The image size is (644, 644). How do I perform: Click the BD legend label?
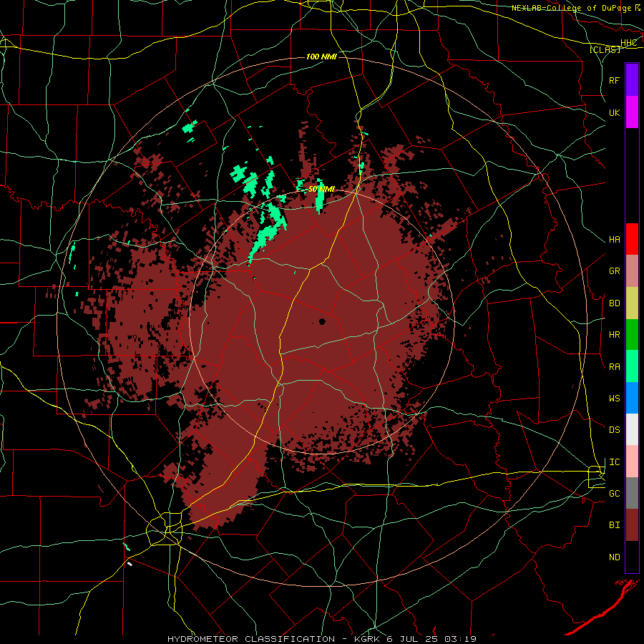tap(614, 303)
